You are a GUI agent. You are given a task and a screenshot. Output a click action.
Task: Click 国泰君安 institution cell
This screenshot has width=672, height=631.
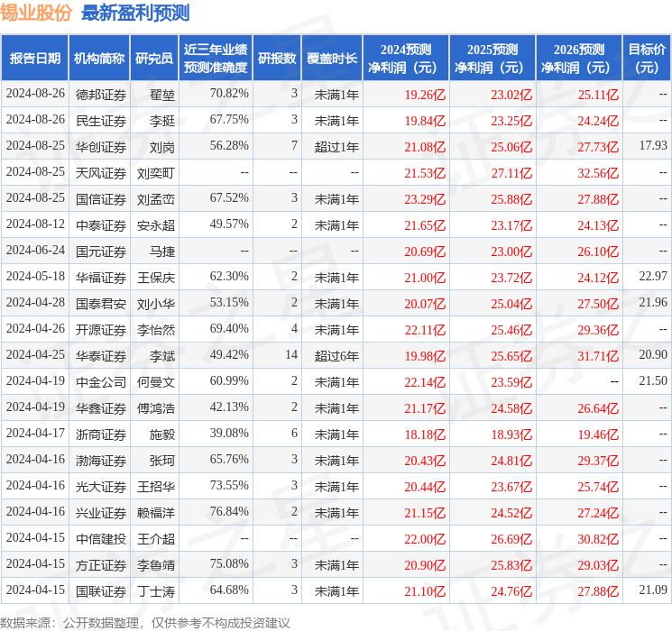tap(101, 303)
